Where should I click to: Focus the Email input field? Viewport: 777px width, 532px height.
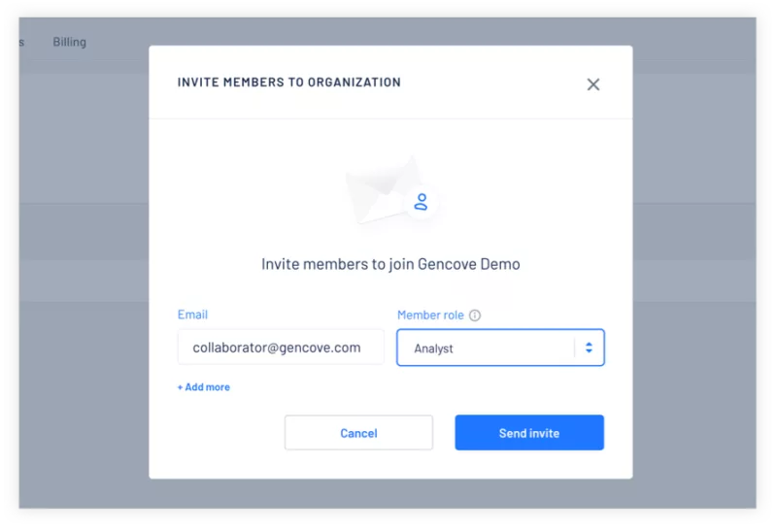point(281,348)
